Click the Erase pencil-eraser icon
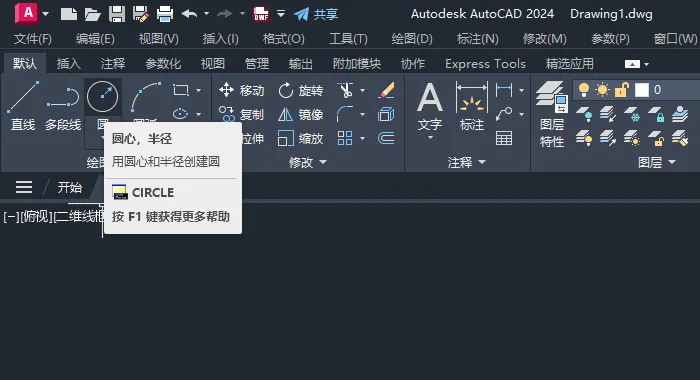The height and width of the screenshot is (380, 700). (386, 90)
